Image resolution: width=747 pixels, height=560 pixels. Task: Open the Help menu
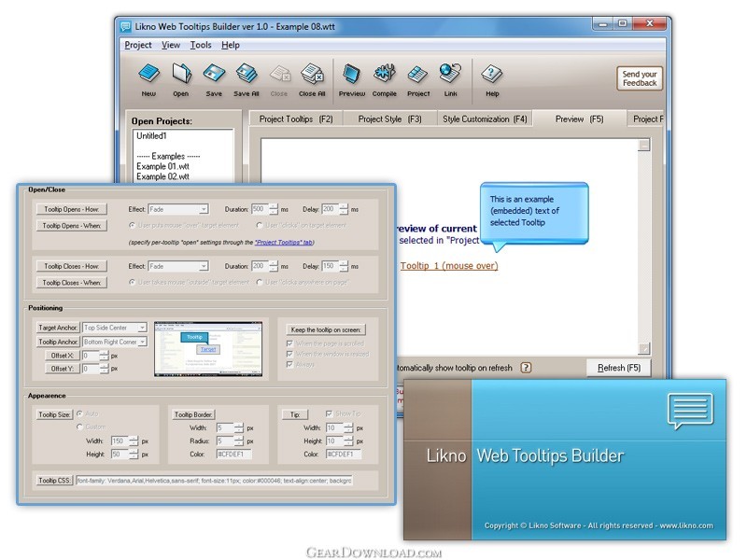[230, 45]
